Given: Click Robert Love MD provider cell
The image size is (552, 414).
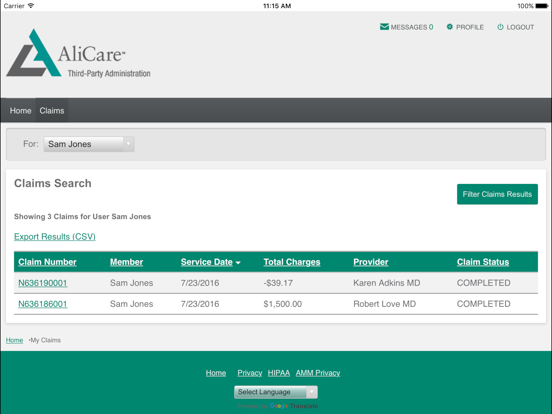Looking at the screenshot, I should (384, 304).
